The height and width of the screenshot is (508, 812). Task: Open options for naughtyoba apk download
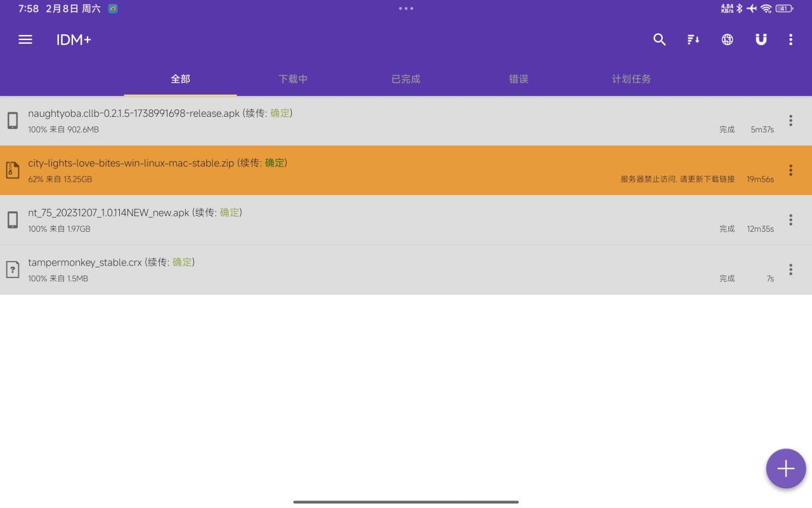click(x=790, y=121)
